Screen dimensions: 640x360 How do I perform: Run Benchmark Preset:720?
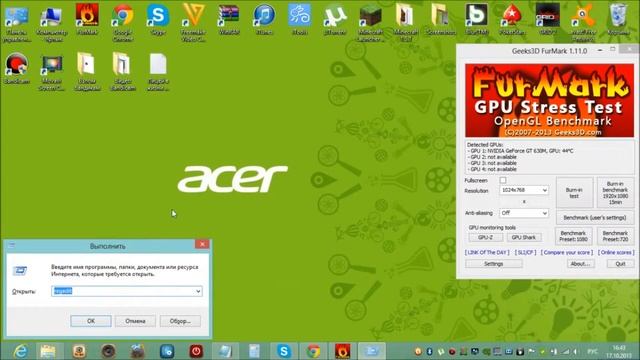click(615, 236)
